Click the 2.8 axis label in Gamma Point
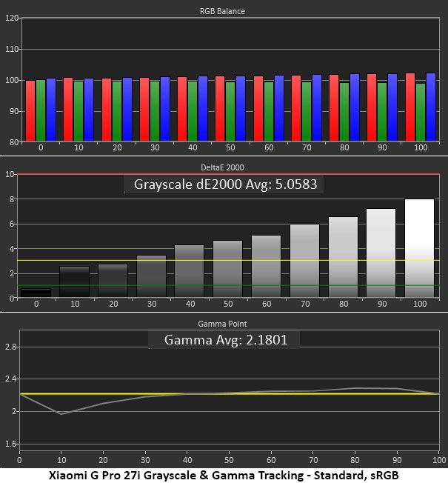 click(x=11, y=347)
